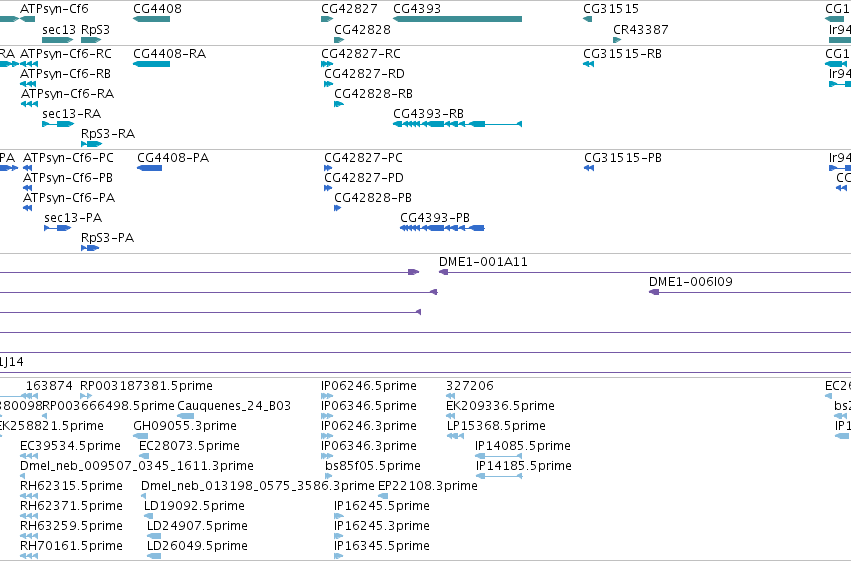
Task: Click the CG4408-RA transcript glyph
Action: click(151, 64)
